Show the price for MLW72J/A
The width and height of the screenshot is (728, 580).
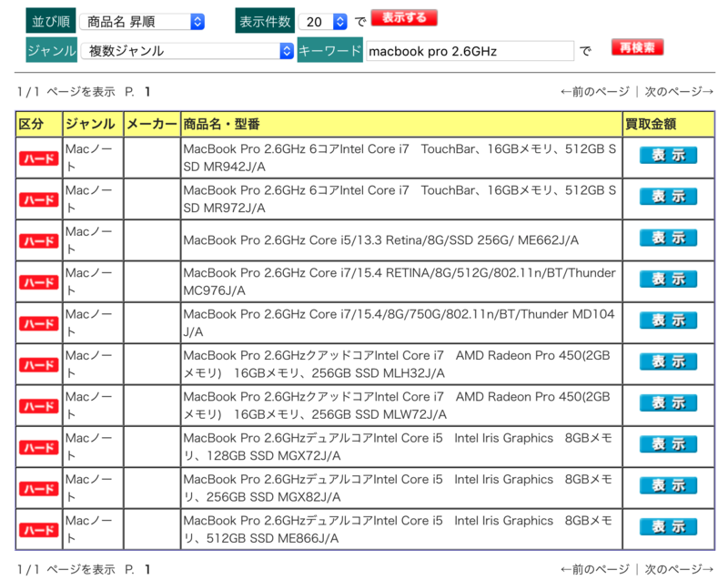point(668,403)
